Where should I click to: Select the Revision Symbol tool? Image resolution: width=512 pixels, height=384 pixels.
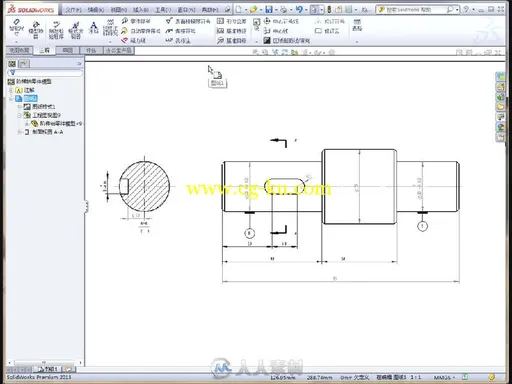(330, 21)
